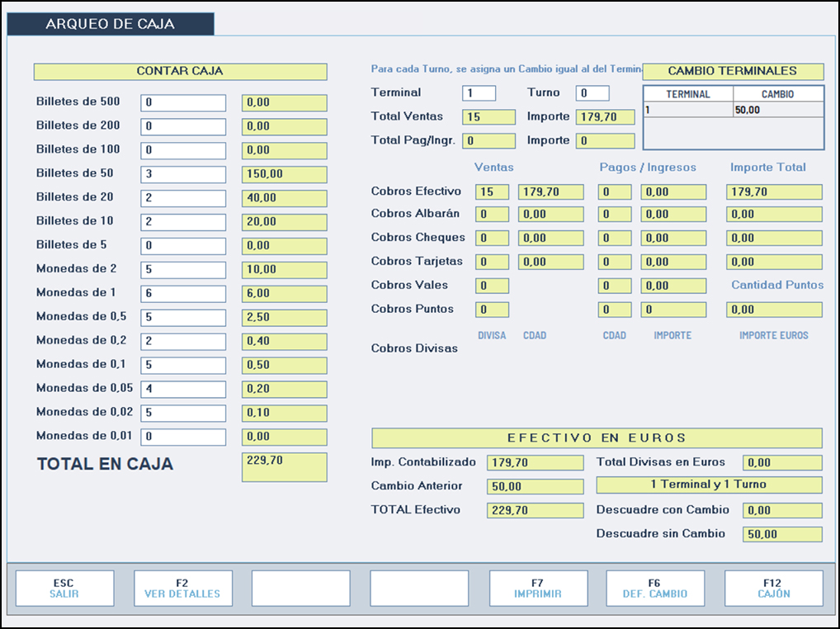The width and height of the screenshot is (840, 629).
Task: Select the Arqueo de Caja tab
Action: coord(111,24)
